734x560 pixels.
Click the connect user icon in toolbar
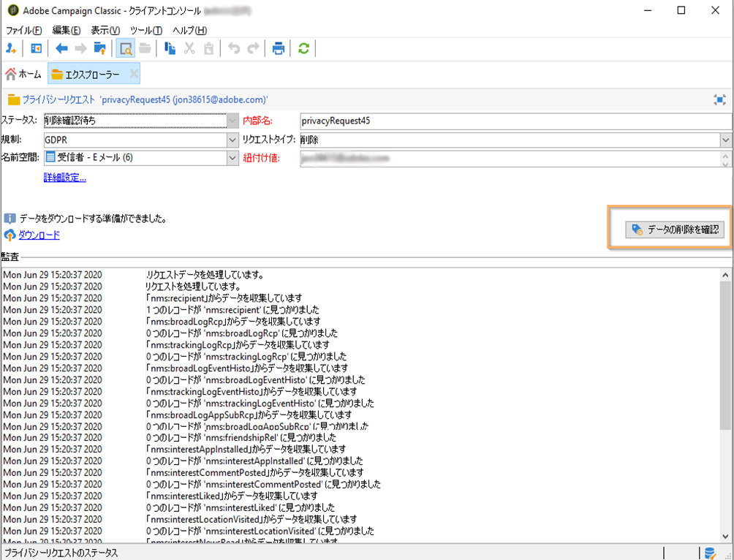pos(11,48)
